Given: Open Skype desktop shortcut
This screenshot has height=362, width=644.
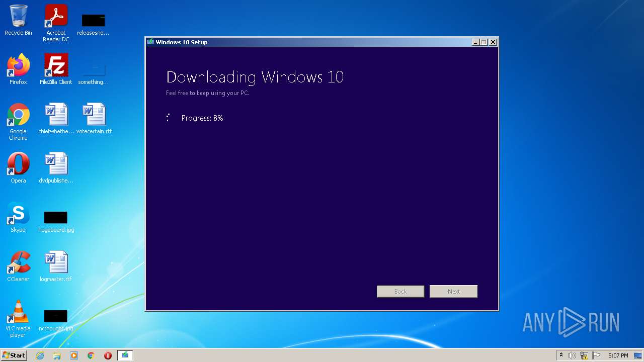Looking at the screenshot, I should [x=18, y=217].
